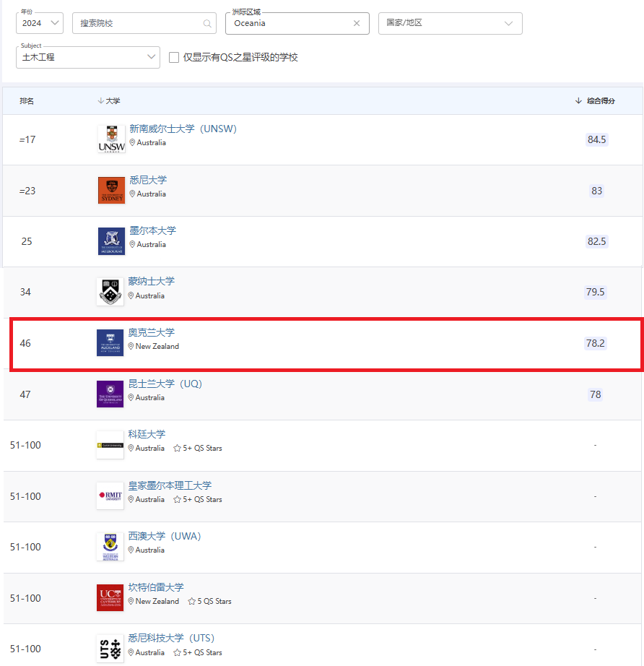Click the 排名 column header
Screen dimensions: 644x666
tap(27, 100)
